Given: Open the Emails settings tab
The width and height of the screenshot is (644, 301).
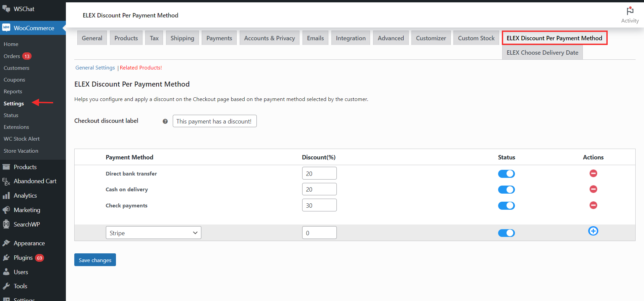Looking at the screenshot, I should coord(315,38).
